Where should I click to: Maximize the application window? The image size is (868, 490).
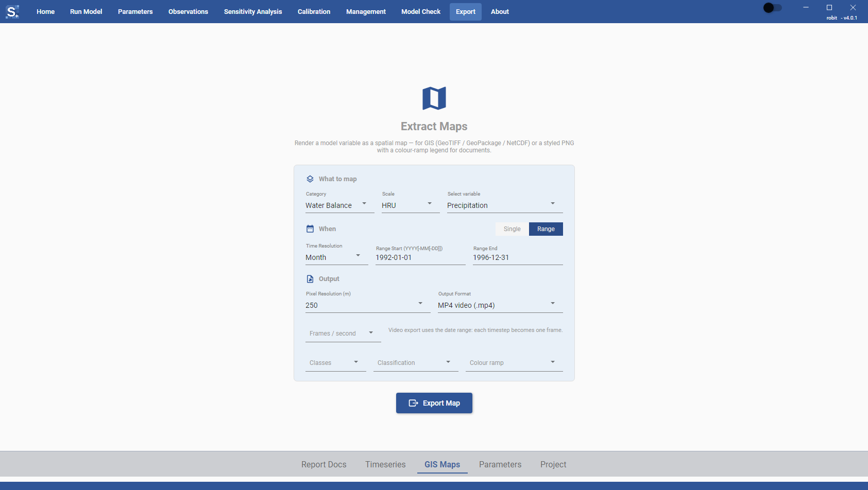click(x=829, y=8)
